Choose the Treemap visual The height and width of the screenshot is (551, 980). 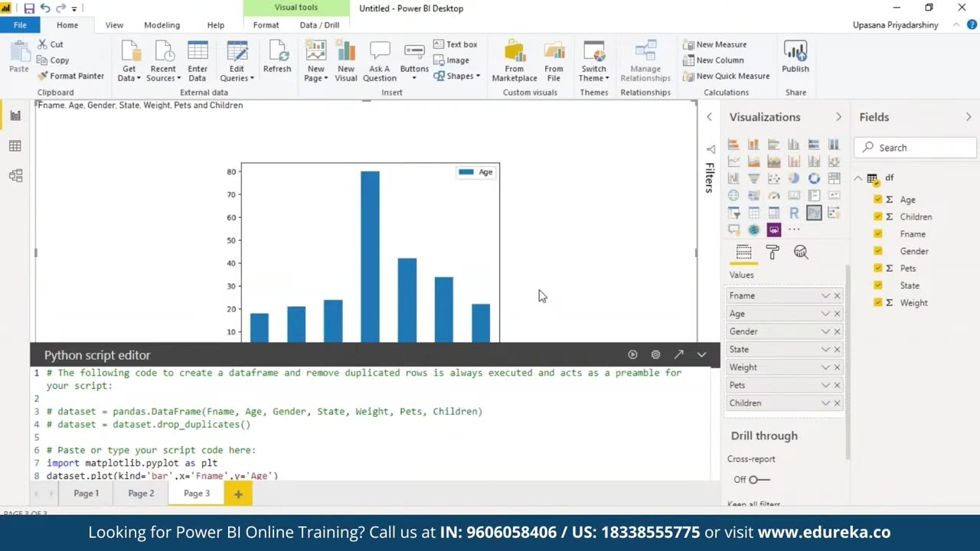(x=834, y=178)
